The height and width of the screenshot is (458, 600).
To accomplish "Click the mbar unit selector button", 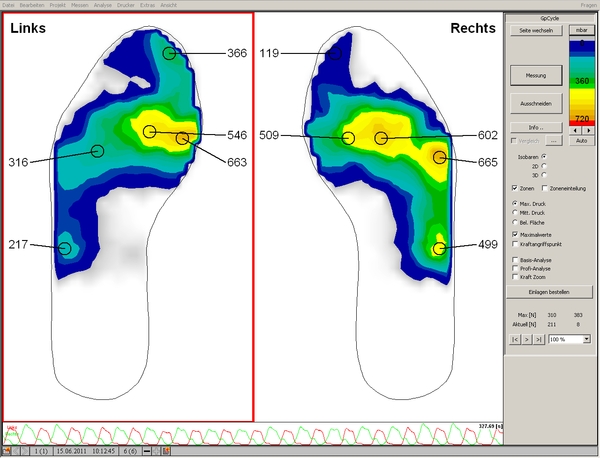I will click(580, 31).
